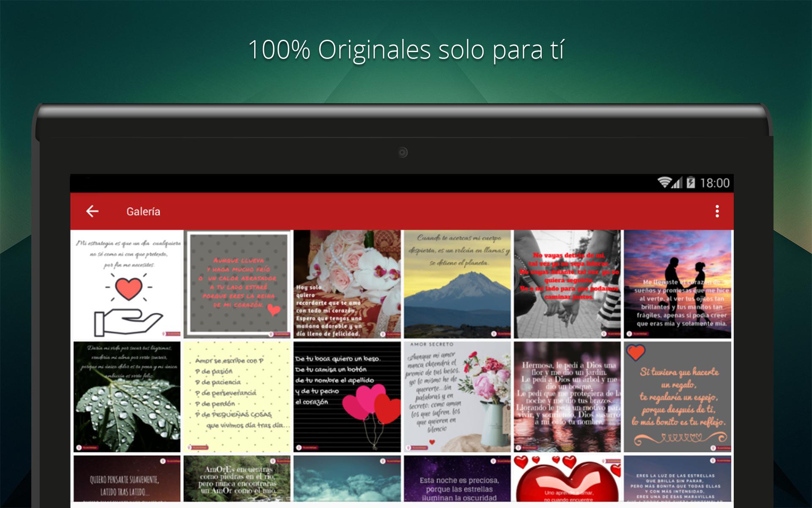Open the 'Si tuviera que hacerte un regalo' image
The image size is (812, 508).
coord(677,397)
